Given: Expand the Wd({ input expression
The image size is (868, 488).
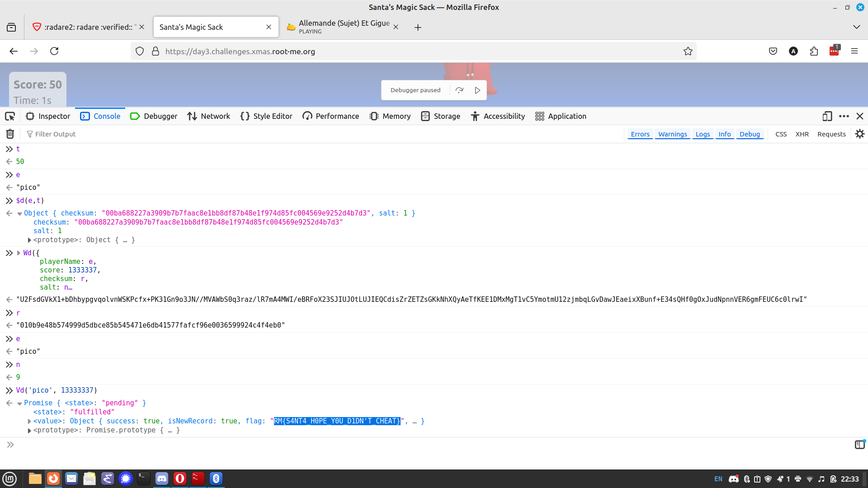Looking at the screenshot, I should coord(19,253).
